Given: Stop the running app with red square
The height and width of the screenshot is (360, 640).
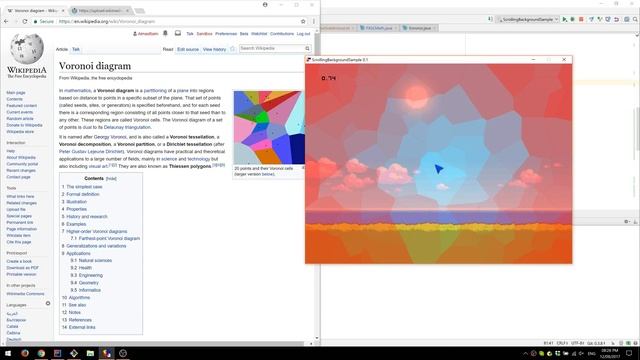Looking at the screenshot, I should 581,19.
